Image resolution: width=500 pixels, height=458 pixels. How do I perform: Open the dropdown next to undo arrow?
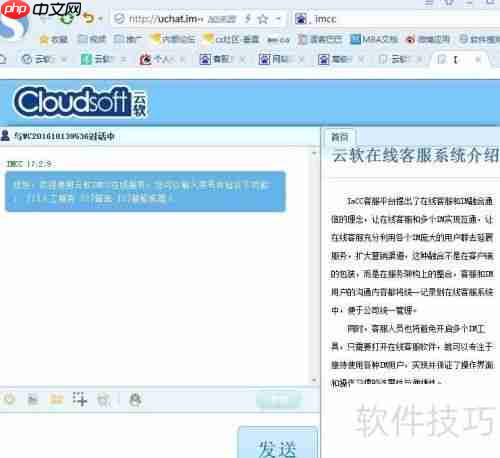[100, 19]
